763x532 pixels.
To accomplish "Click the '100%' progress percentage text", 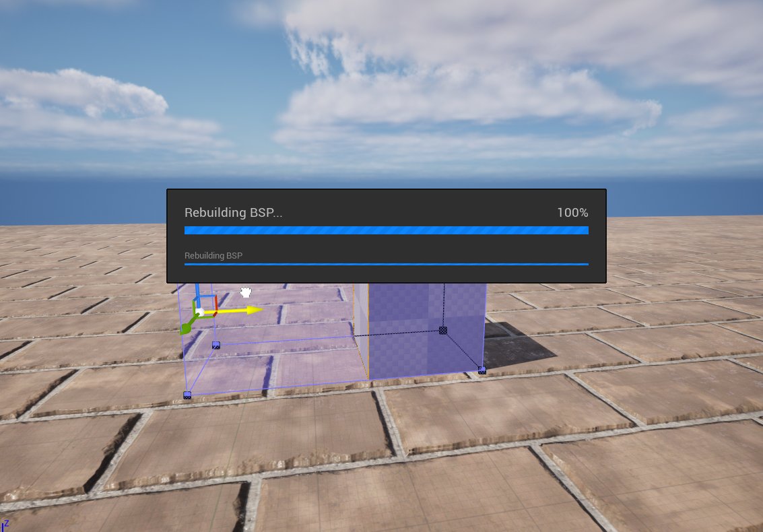I will pyautogui.click(x=572, y=213).
